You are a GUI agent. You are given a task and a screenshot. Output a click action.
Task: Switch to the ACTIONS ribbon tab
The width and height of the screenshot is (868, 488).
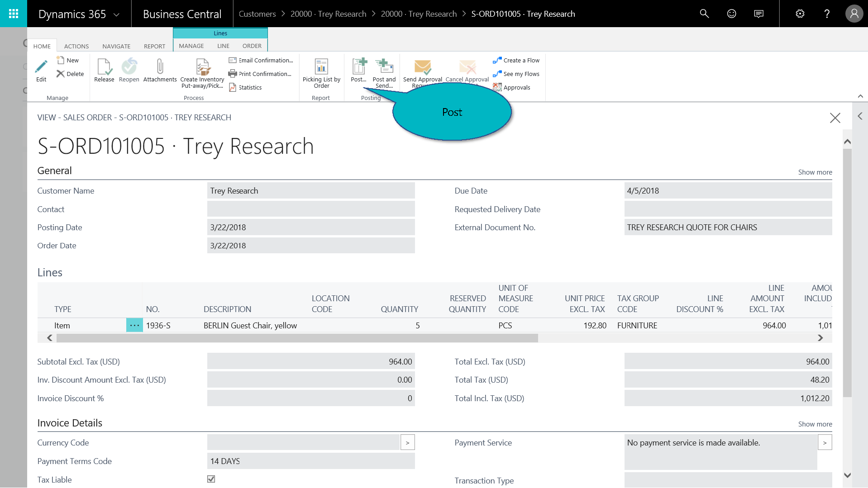point(76,46)
